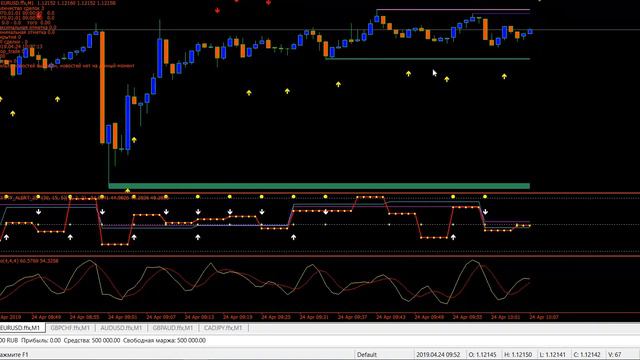Click the Прибыль: 0.00 profit text

pyautogui.click(x=41, y=340)
